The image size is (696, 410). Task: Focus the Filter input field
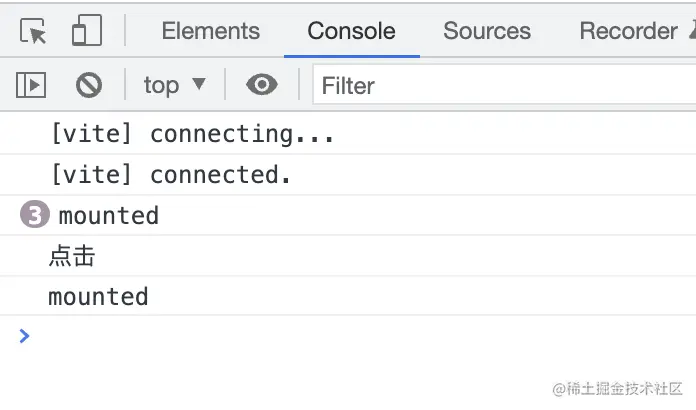[x=505, y=85]
